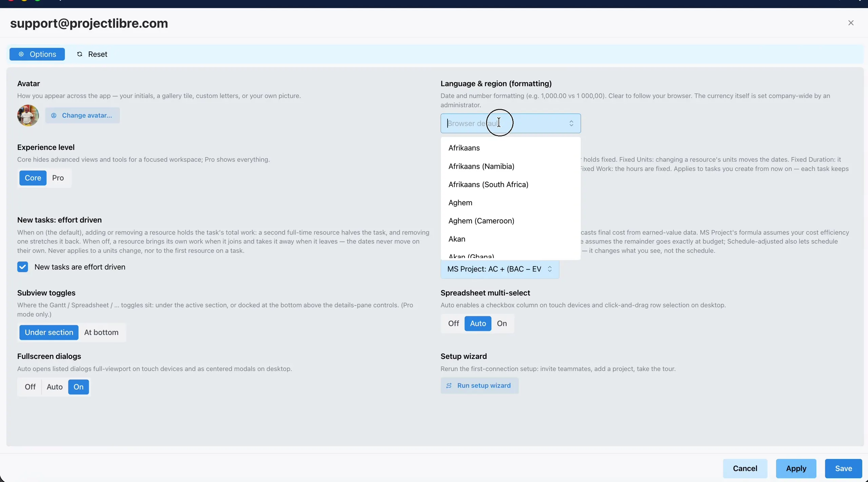Click the person icon in Change avatar
Image resolution: width=868 pixels, height=482 pixels.
pyautogui.click(x=54, y=116)
